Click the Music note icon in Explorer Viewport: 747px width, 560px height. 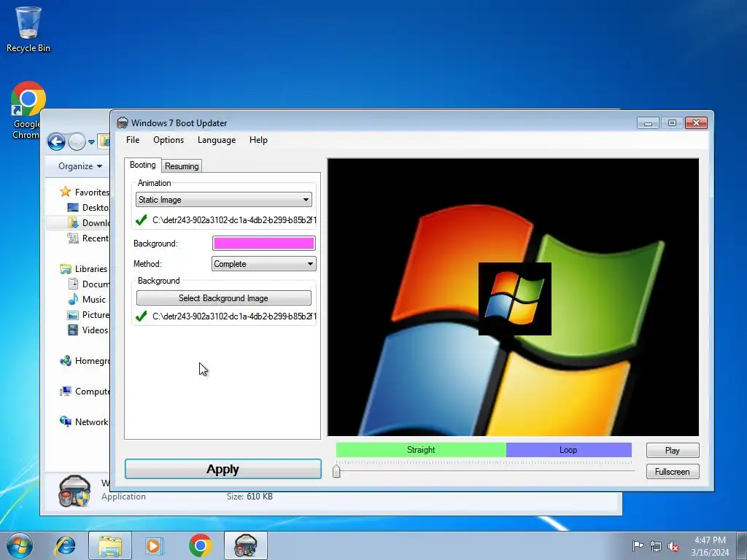point(73,300)
